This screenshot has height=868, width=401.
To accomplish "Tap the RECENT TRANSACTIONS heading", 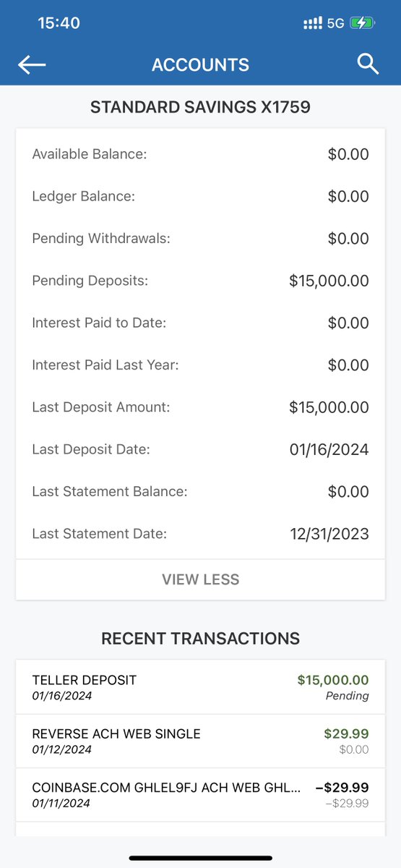I will click(200, 639).
